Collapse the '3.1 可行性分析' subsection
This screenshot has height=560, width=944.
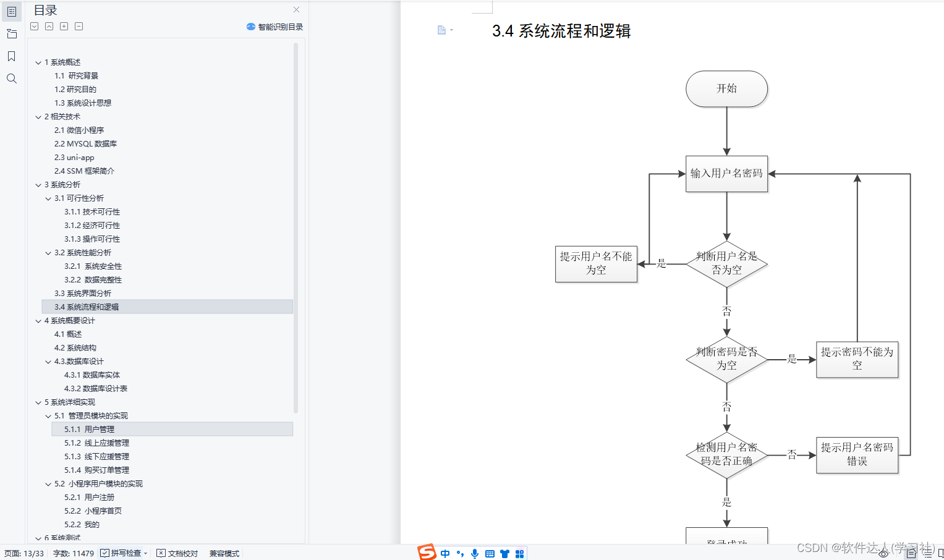(x=48, y=198)
